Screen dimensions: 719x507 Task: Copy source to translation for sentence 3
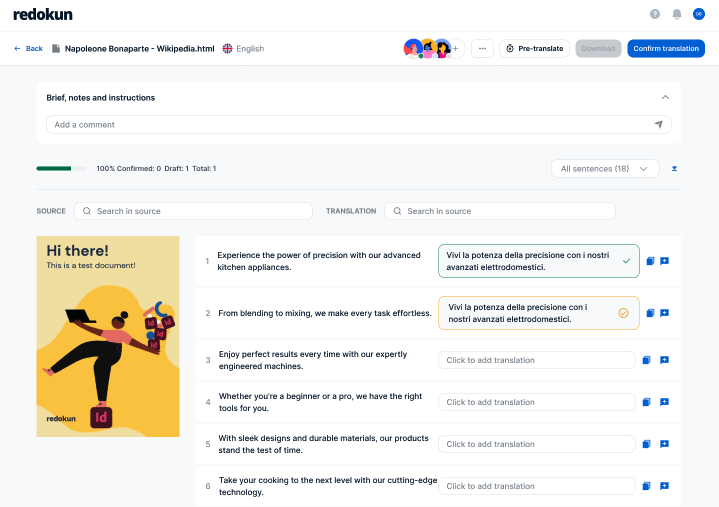pos(647,360)
